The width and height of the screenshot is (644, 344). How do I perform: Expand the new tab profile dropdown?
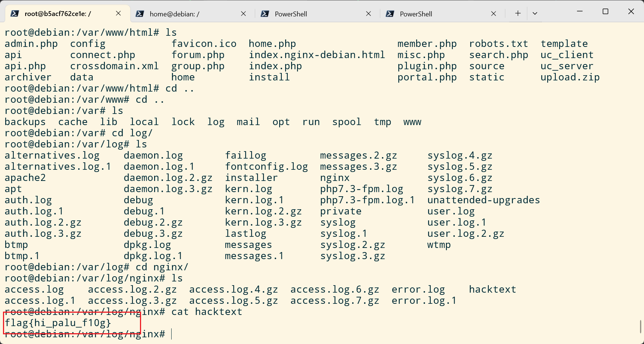[535, 13]
